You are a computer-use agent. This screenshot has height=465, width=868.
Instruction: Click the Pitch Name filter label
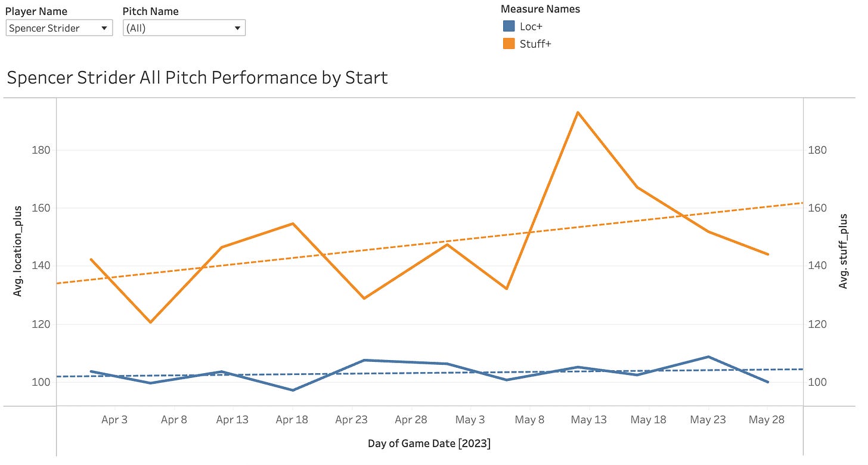point(150,11)
